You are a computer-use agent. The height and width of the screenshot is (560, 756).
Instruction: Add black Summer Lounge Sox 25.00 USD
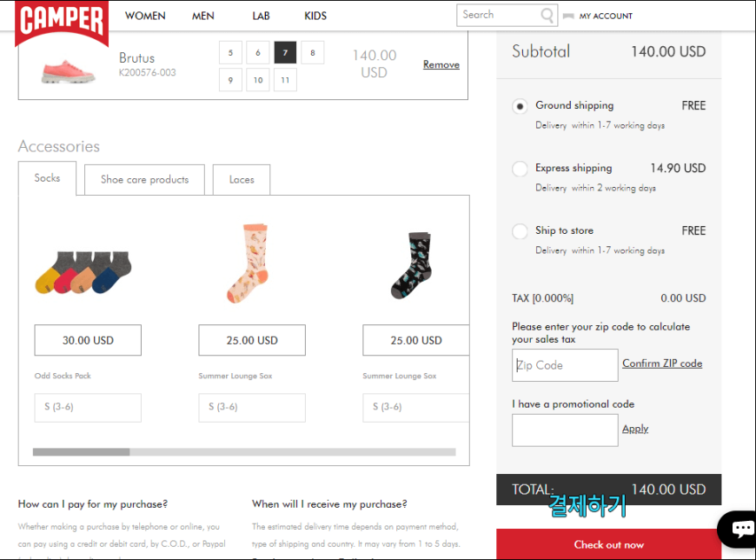tap(416, 340)
